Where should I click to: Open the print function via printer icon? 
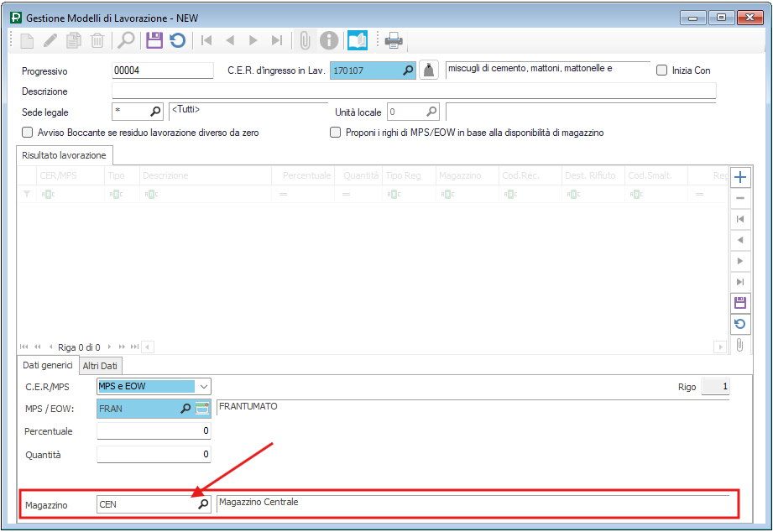coord(394,39)
